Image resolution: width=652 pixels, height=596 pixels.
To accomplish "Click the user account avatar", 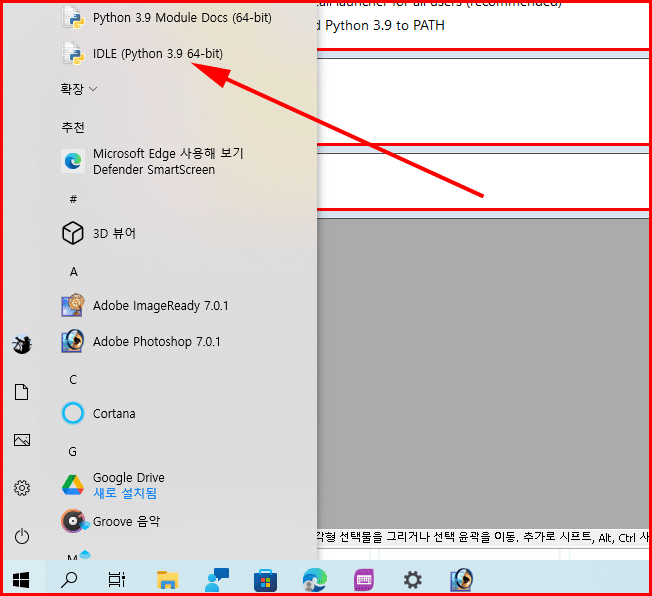I will point(22,344).
